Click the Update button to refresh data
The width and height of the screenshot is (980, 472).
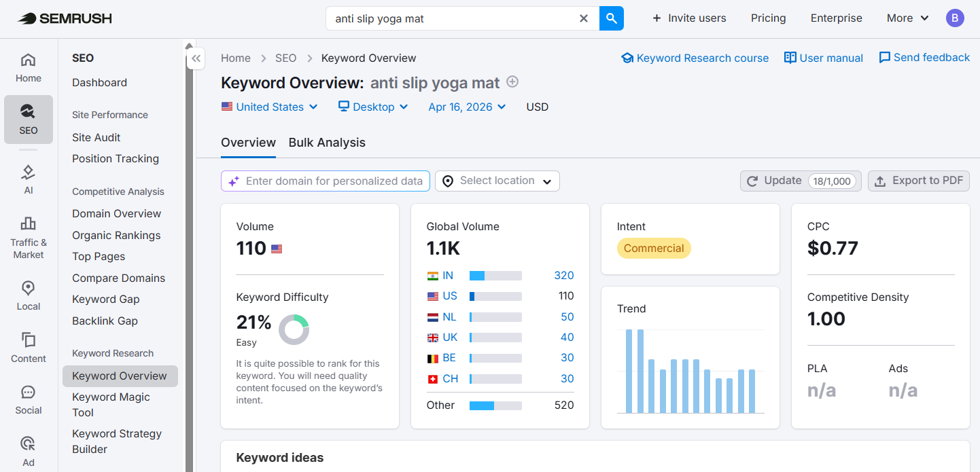pos(800,181)
